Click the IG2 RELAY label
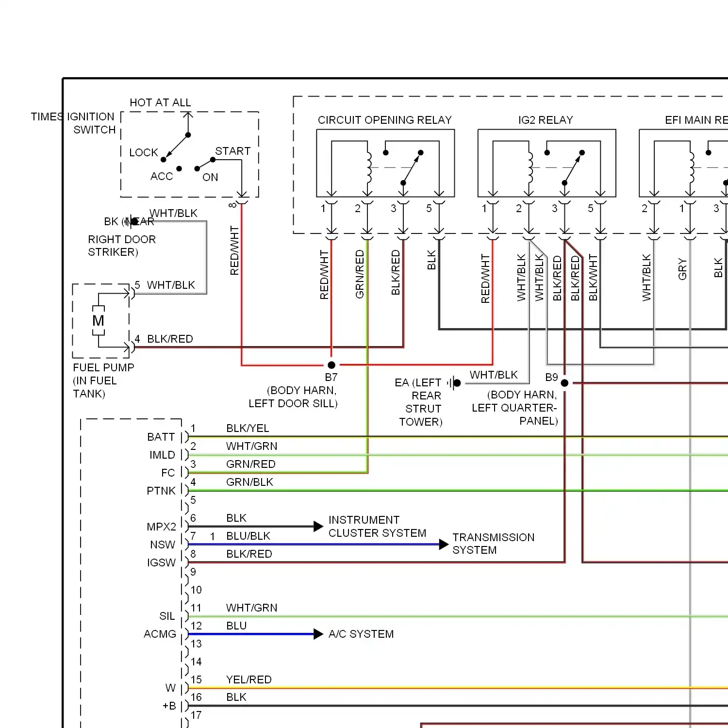This screenshot has width=728, height=728. [546, 120]
